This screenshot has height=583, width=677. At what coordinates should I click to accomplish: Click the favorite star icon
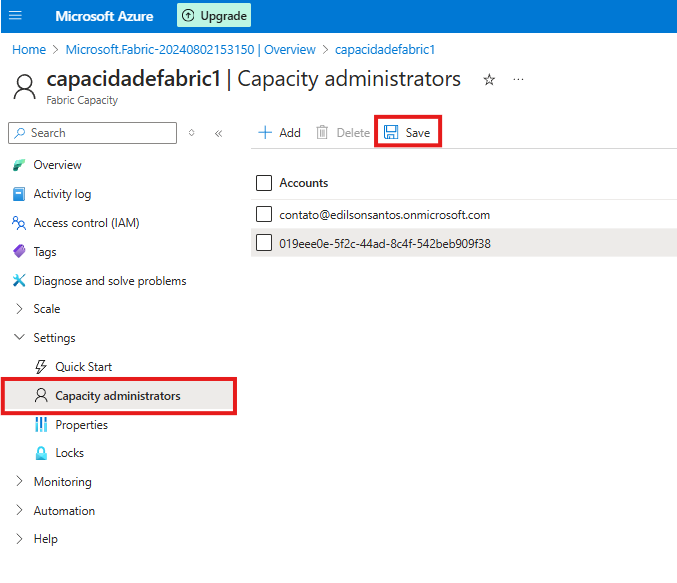489,80
